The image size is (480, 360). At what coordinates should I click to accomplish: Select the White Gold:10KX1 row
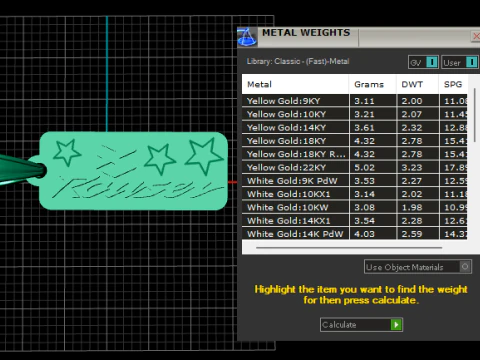(355, 194)
